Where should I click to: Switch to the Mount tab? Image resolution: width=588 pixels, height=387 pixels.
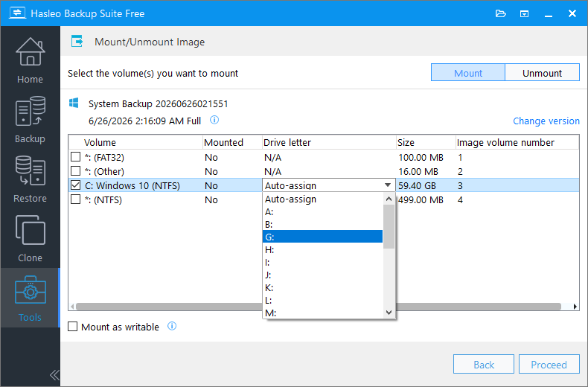(468, 73)
